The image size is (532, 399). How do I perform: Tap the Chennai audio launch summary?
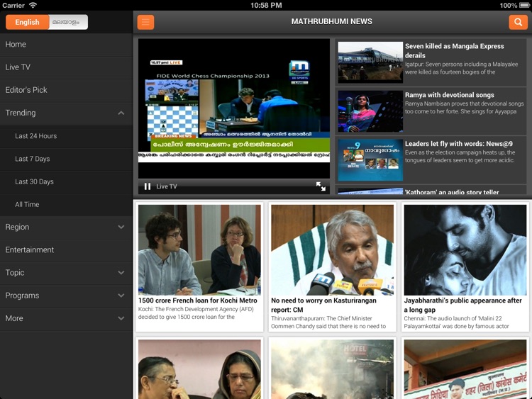tap(456, 322)
